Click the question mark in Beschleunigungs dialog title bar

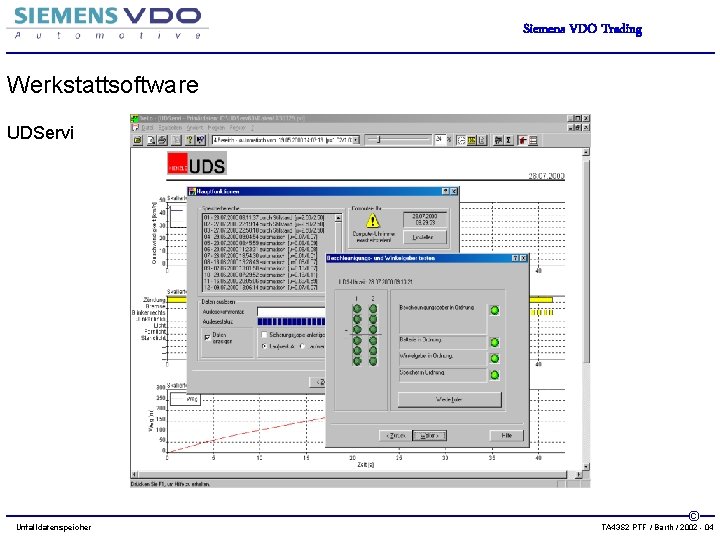coord(515,259)
